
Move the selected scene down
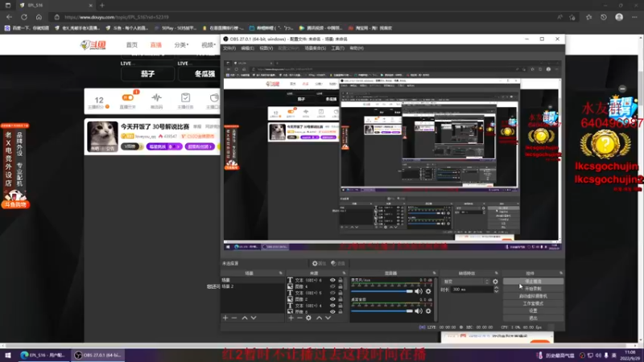254,318
